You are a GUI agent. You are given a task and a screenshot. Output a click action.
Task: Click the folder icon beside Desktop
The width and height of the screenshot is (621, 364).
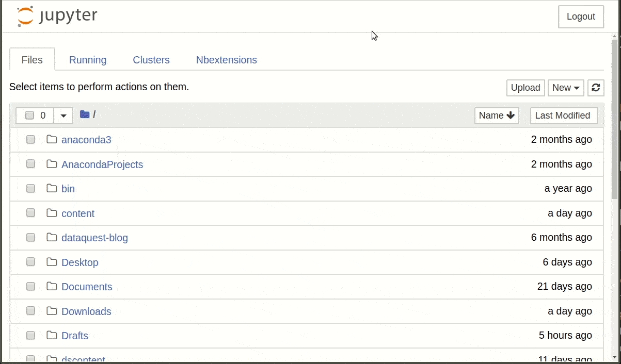[x=52, y=262]
